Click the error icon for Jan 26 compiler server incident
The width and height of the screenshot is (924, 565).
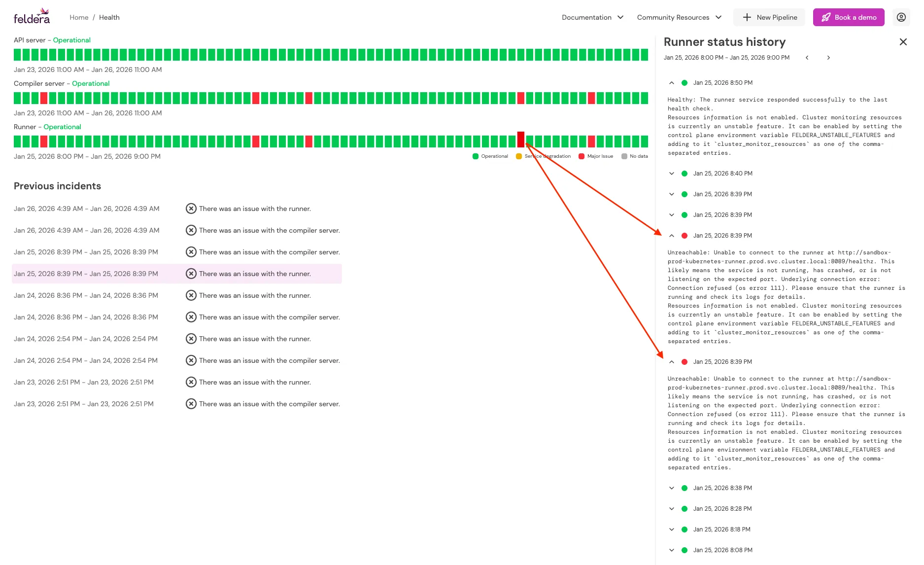[191, 230]
